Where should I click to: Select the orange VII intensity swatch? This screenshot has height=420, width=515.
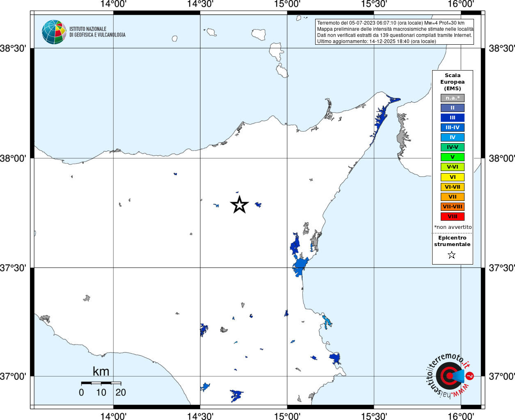coord(453,197)
